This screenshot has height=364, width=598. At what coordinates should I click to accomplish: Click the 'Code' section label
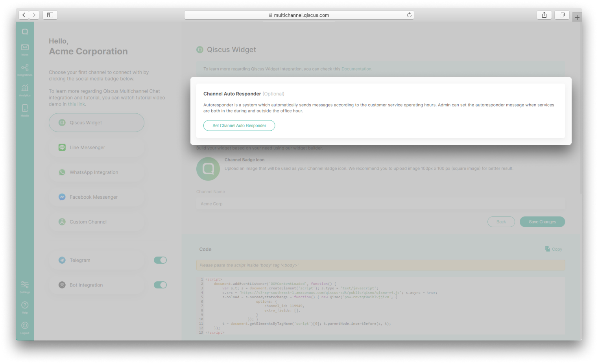click(205, 249)
